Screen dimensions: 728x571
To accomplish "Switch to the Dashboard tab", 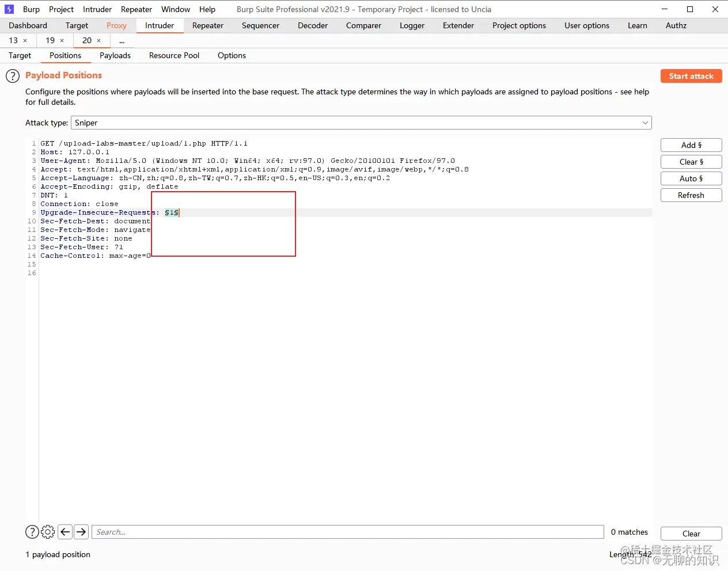I will 28,25.
